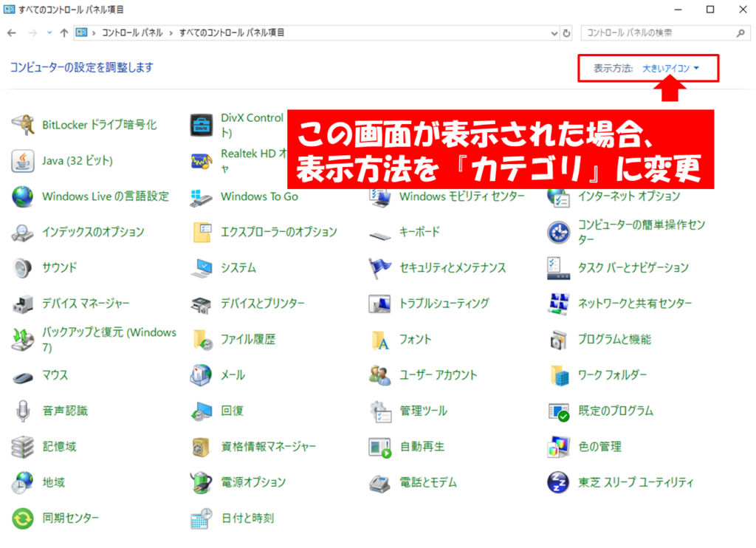Open the 資格情報マネージャー safe icon
756x548 pixels.
[201, 447]
